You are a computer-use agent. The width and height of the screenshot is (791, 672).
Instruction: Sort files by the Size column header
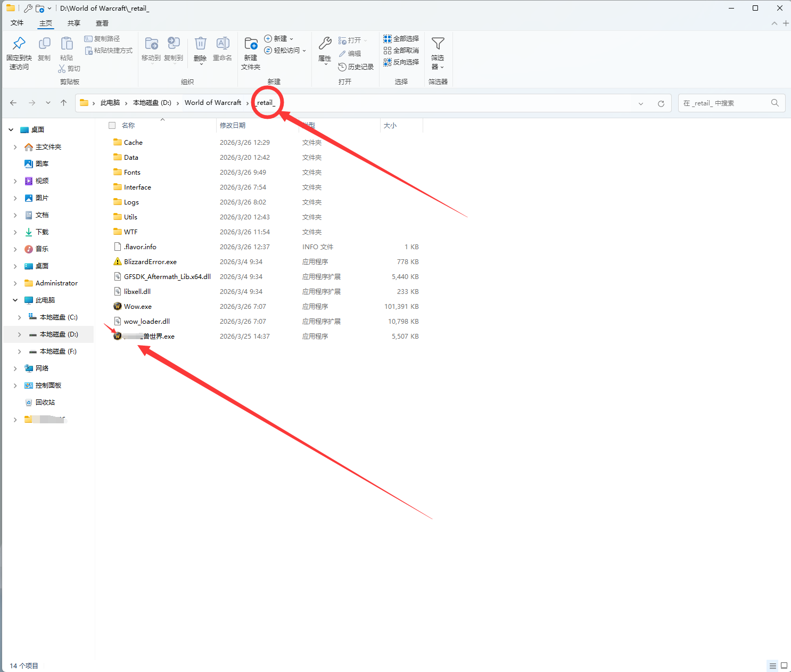tap(390, 126)
